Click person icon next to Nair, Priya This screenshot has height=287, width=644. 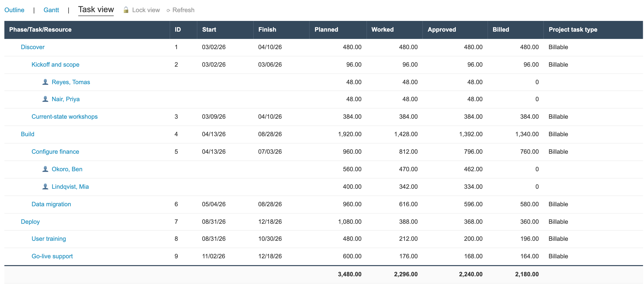tap(45, 99)
